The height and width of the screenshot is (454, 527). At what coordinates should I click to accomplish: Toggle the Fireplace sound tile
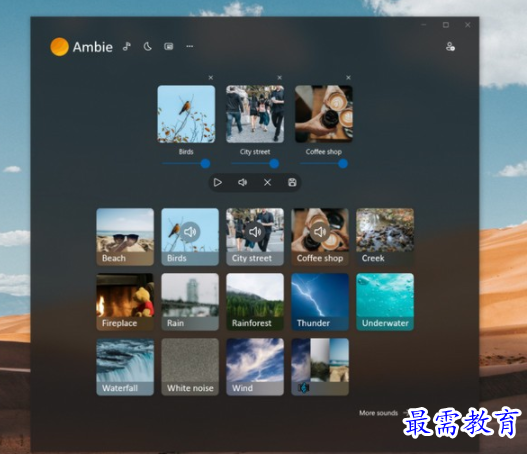tap(125, 302)
